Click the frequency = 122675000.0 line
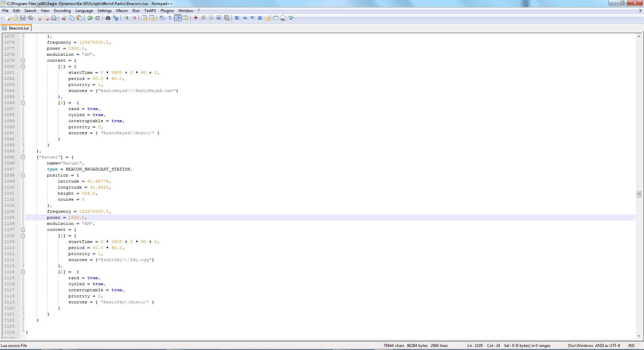The image size is (644, 350). point(79,211)
